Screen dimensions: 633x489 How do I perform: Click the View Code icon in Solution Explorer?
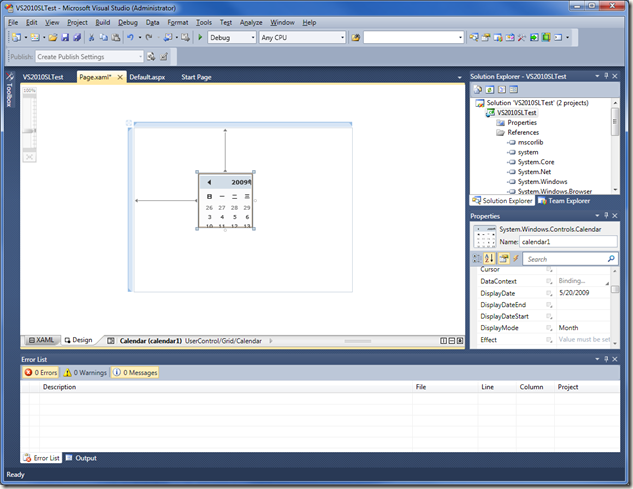tap(502, 89)
